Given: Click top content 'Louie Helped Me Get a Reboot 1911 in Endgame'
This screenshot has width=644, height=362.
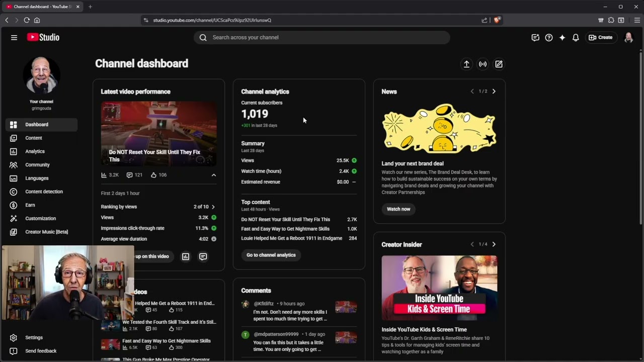Looking at the screenshot, I should click(x=291, y=238).
